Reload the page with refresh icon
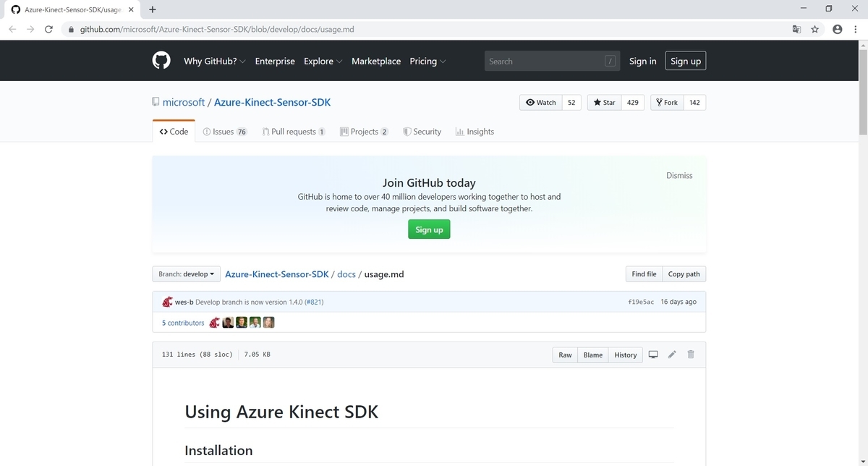 [x=48, y=30]
